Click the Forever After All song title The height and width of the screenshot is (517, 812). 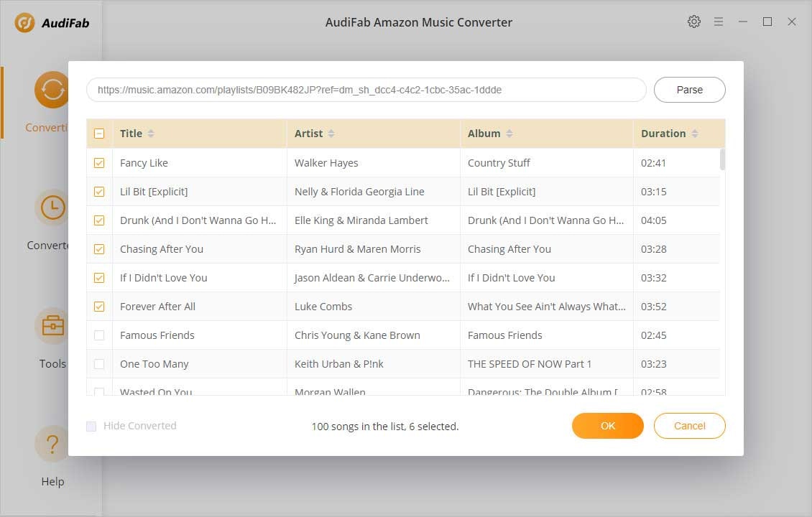[x=157, y=307]
